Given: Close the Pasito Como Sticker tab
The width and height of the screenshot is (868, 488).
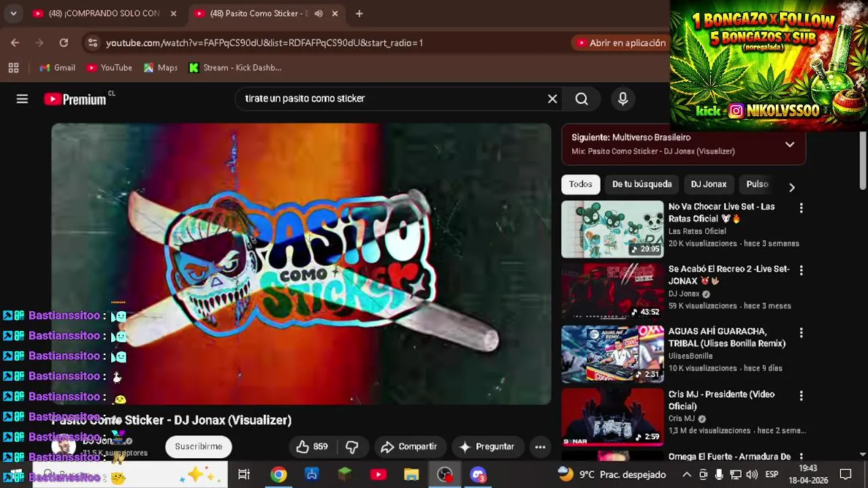Looking at the screenshot, I should click(335, 14).
